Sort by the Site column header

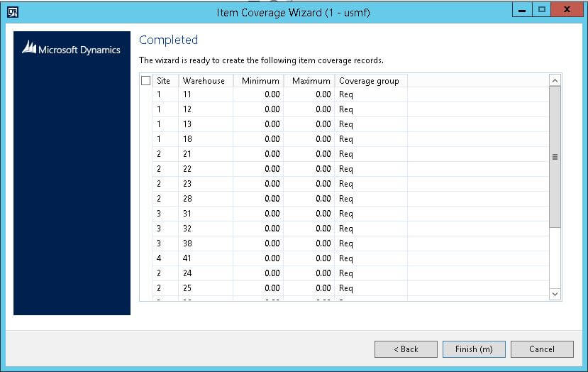(165, 81)
